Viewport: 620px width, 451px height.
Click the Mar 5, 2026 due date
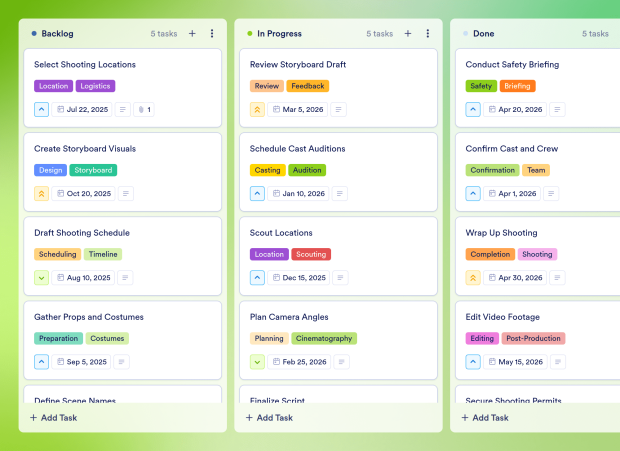[298, 109]
